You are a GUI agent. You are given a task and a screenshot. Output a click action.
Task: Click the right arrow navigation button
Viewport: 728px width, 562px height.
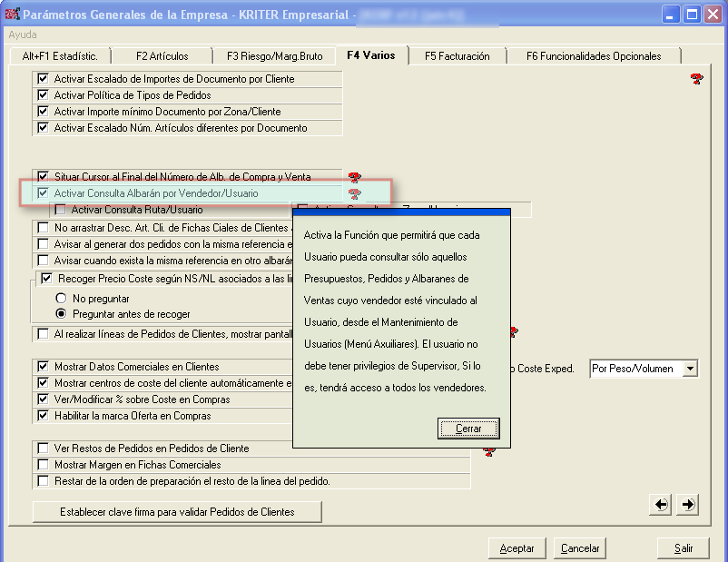(x=687, y=504)
